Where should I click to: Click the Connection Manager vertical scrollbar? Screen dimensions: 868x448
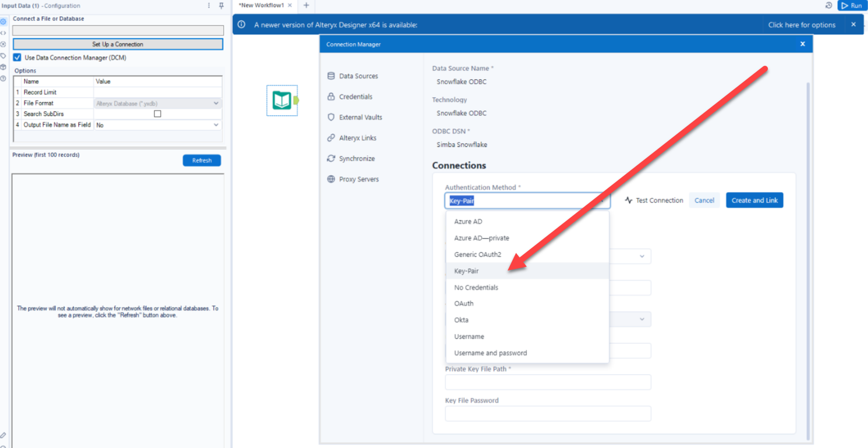[x=807, y=262]
